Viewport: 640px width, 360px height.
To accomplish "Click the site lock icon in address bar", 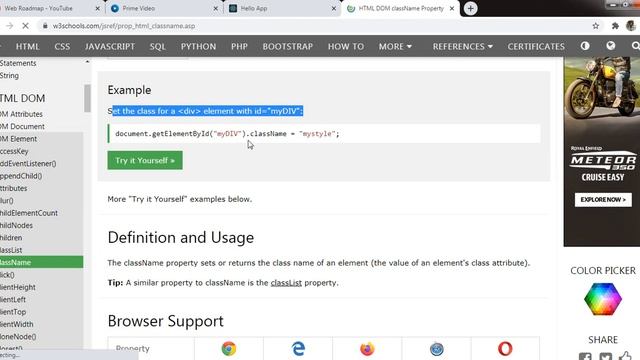I will point(44,26).
